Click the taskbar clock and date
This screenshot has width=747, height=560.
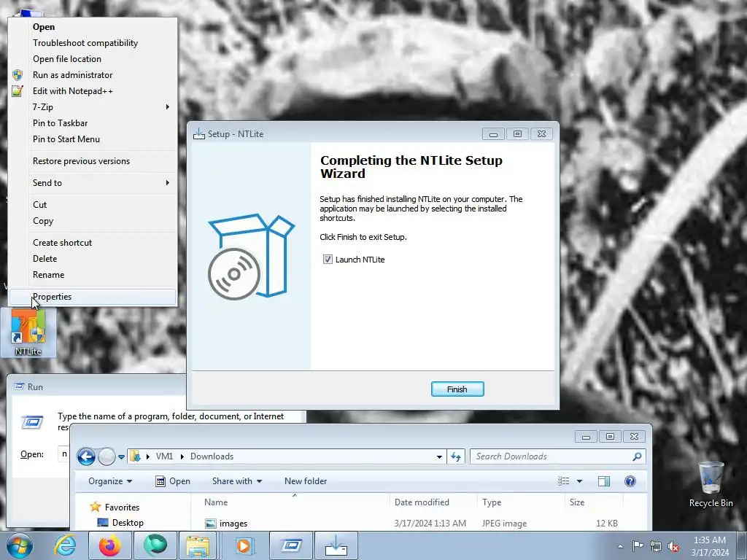(710, 546)
